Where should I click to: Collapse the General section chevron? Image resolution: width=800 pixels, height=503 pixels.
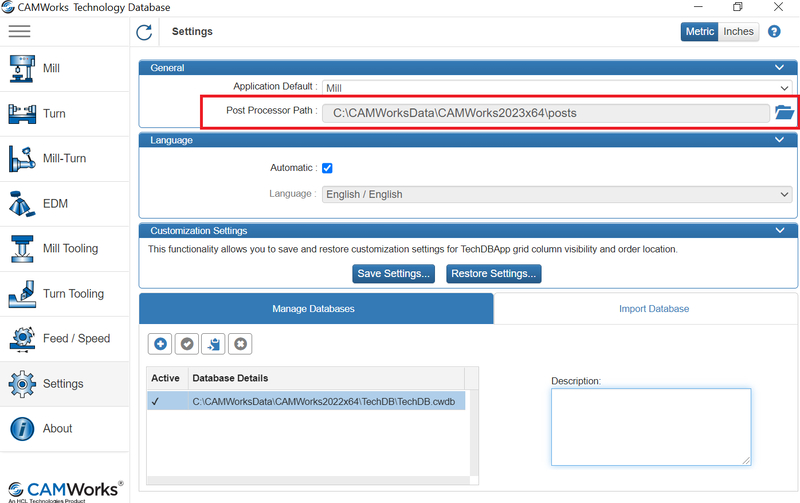tap(779, 67)
